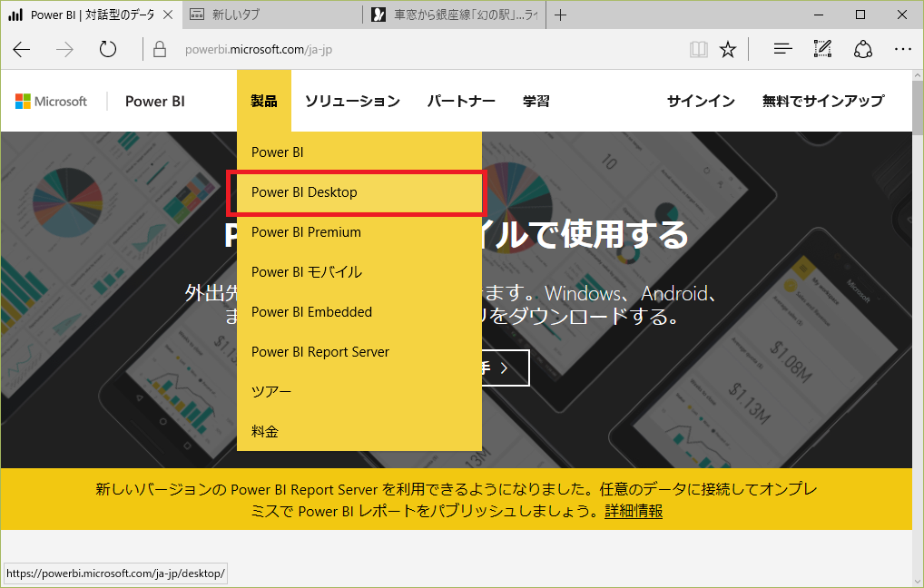Go back with the browser back arrow
This screenshot has width=924, height=588.
(22, 50)
